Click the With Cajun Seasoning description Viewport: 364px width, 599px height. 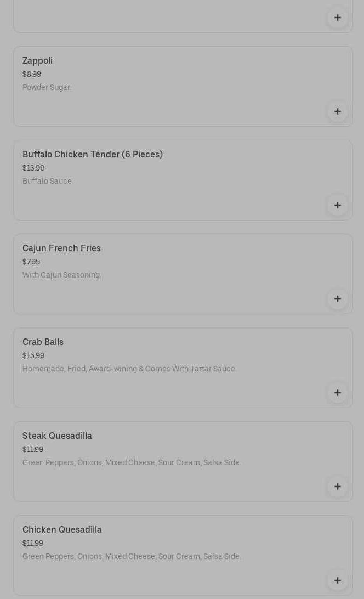[61, 275]
